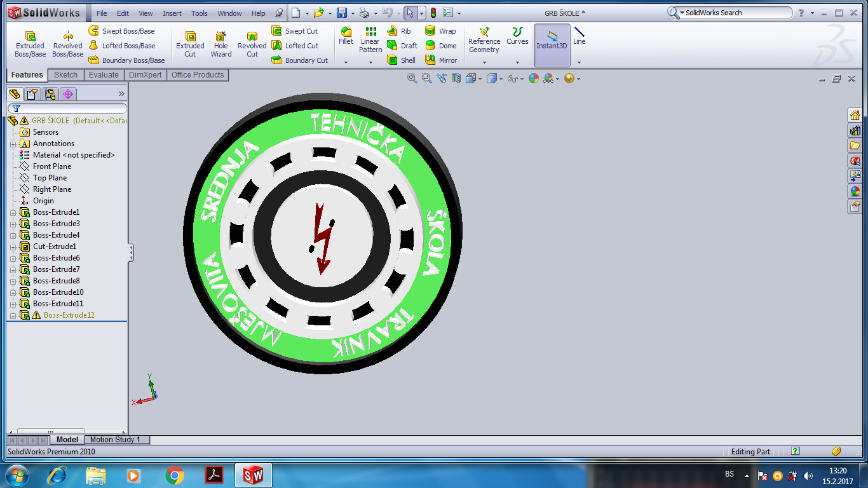Select Front Plane in feature tree
This screenshot has width=868, height=488.
(52, 166)
